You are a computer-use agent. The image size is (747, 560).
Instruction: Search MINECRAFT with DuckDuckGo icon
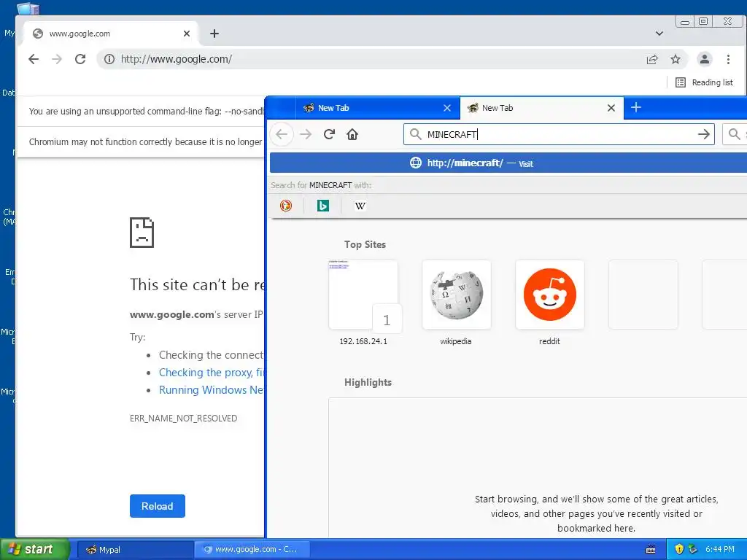286,206
